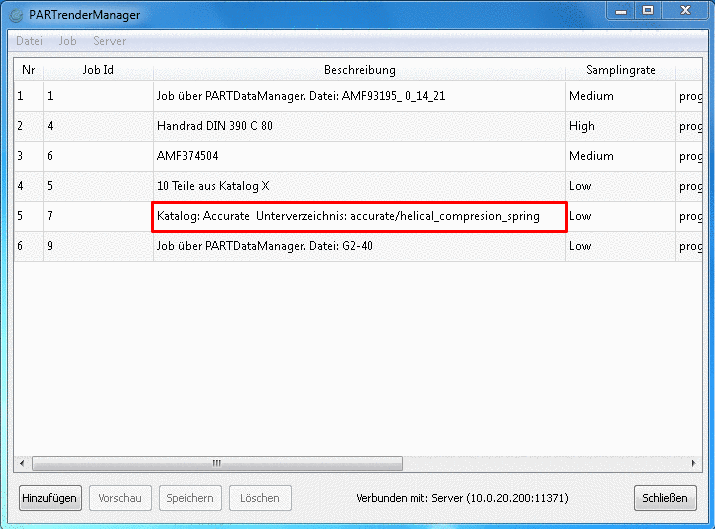Click Low sampling rate of Accurate catalog row
The height and width of the screenshot is (529, 715).
(620, 216)
